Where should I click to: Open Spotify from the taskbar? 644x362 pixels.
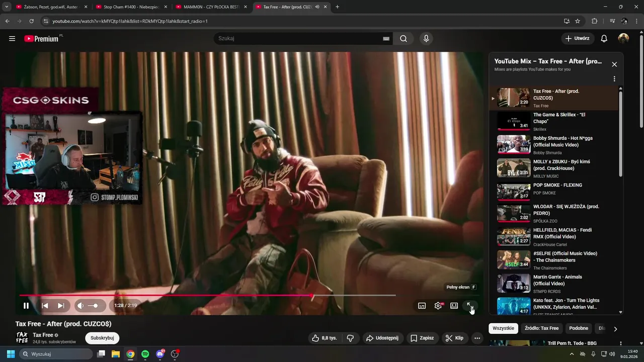pyautogui.click(x=145, y=354)
